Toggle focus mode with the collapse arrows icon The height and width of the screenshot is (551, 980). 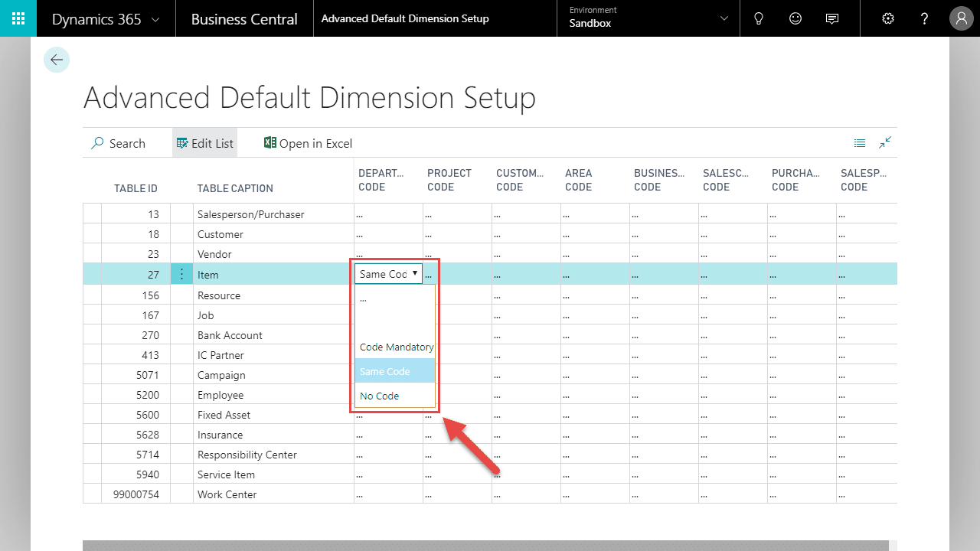pyautogui.click(x=885, y=142)
